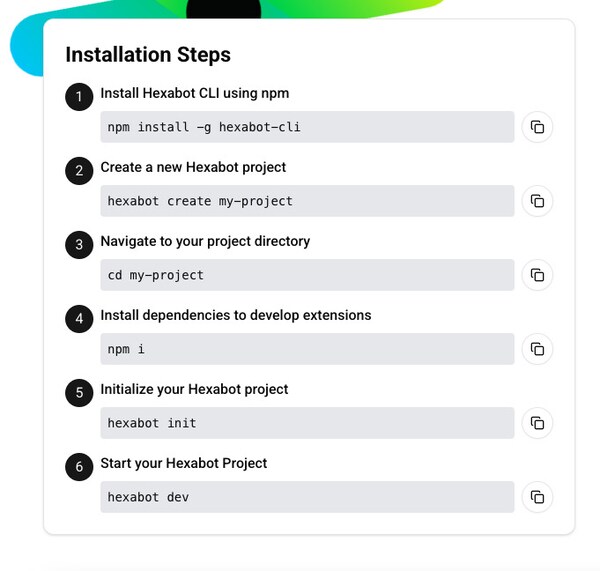Click the hexabot create my-project code block

point(307,201)
